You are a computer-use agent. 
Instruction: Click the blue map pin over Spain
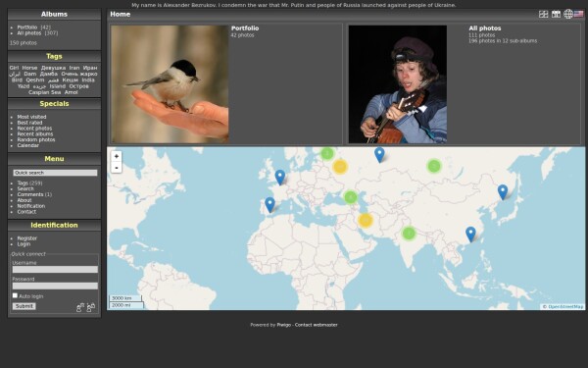(269, 205)
